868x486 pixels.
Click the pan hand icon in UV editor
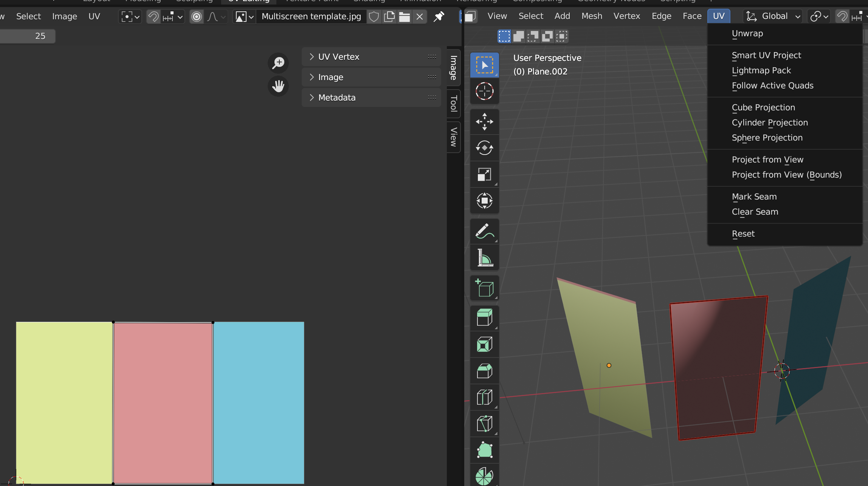pyautogui.click(x=278, y=86)
